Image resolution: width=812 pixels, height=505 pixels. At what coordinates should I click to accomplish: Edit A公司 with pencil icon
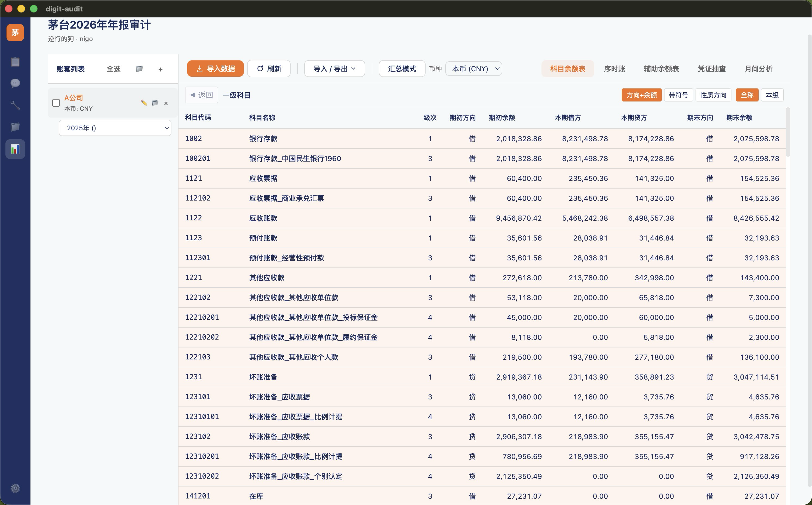point(144,103)
